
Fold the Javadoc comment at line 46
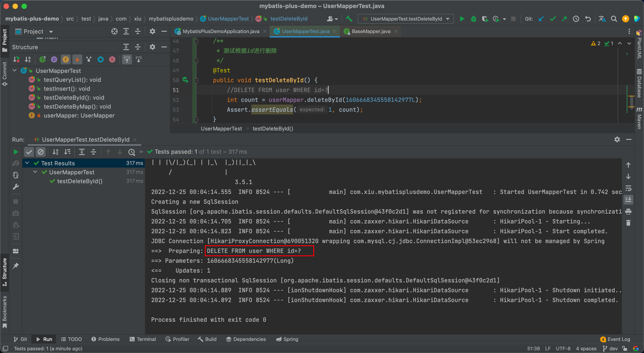(197, 41)
